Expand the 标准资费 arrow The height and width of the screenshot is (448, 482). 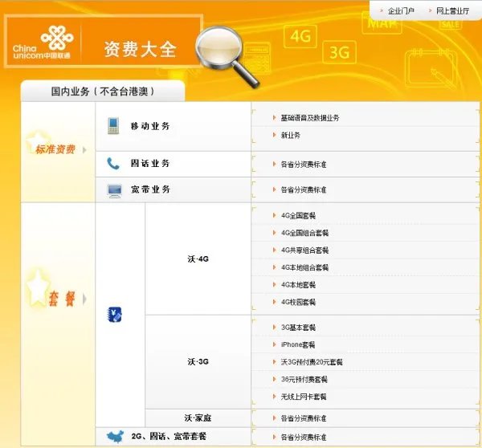tap(84, 149)
